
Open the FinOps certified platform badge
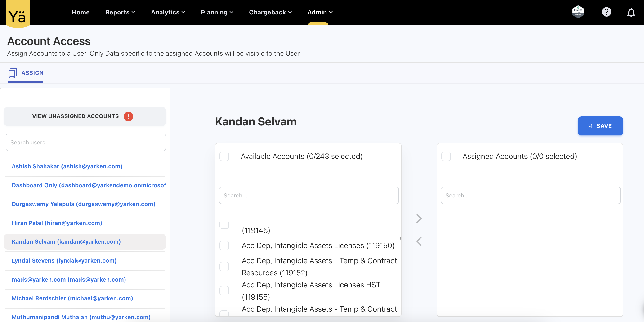coord(578,12)
